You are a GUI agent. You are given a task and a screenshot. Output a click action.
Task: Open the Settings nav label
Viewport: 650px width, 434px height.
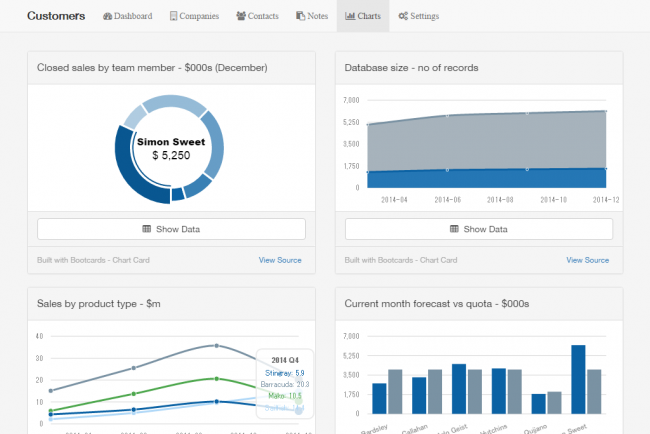coord(424,16)
